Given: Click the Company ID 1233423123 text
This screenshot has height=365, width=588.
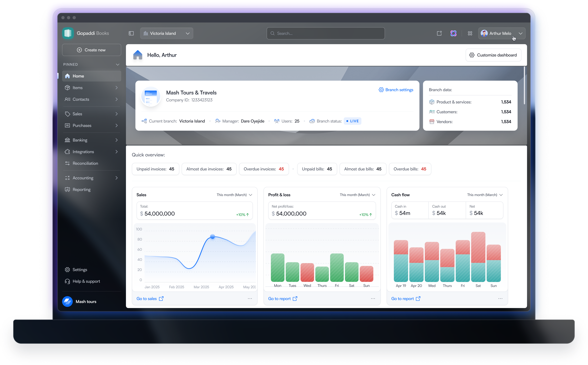Looking at the screenshot, I should click(189, 100).
